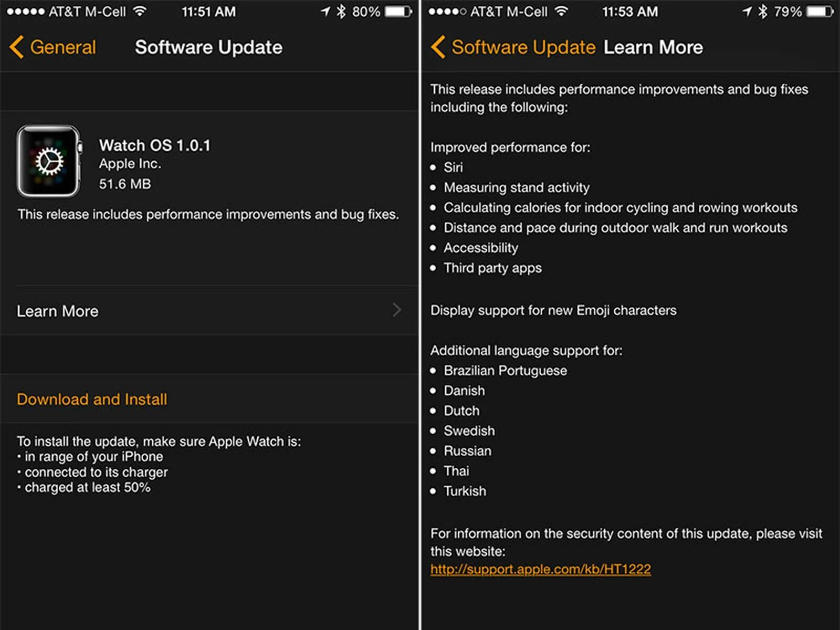Select the Apple Inc. publisher text
840x630 pixels.
[x=130, y=164]
